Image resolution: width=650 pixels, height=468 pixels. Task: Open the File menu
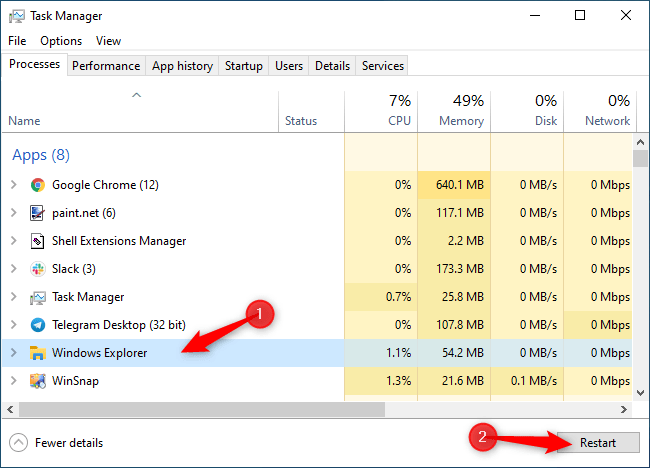[17, 41]
